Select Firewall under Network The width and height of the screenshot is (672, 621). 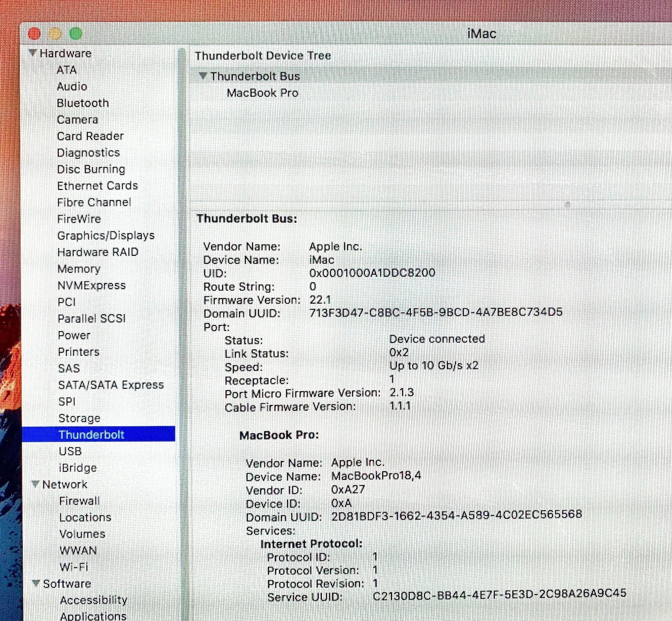[x=80, y=501]
